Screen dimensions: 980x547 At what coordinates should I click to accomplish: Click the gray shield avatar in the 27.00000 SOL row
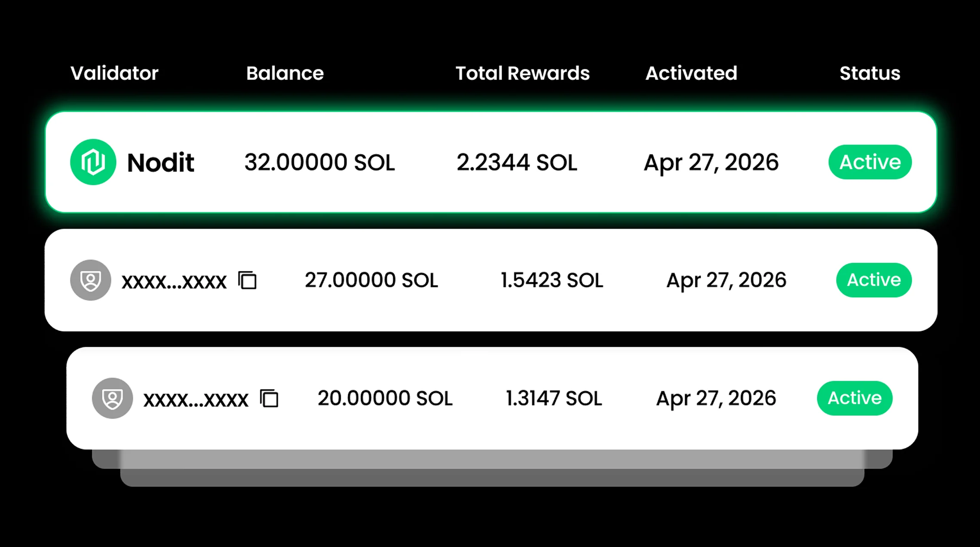pos(91,280)
